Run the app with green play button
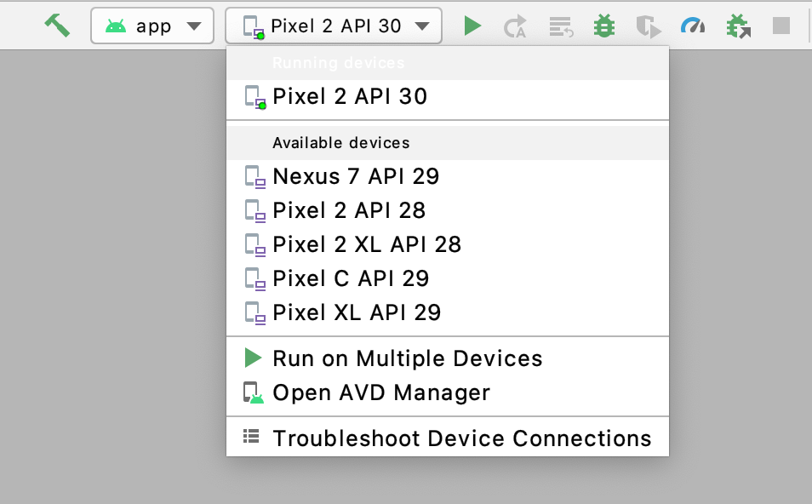This screenshot has width=812, height=504. pos(472,26)
